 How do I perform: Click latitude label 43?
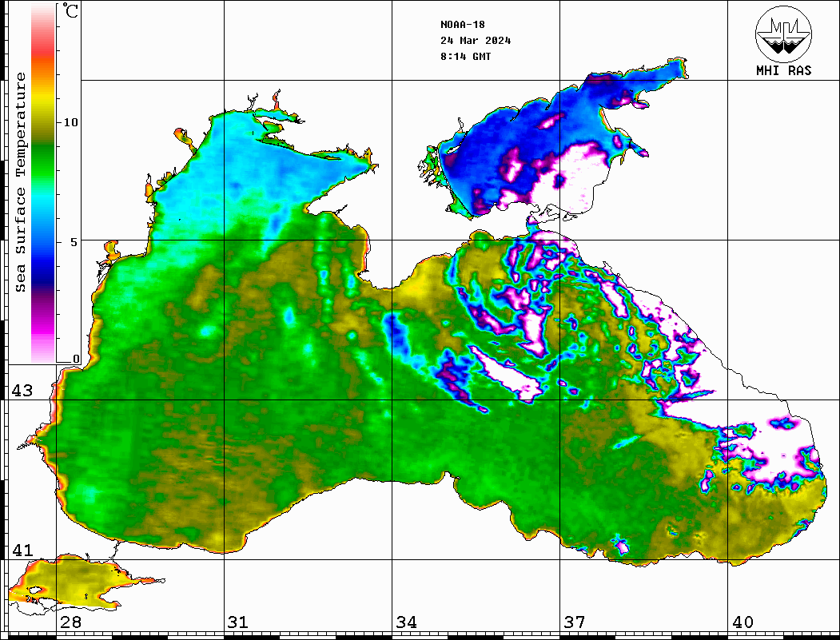tap(22, 391)
